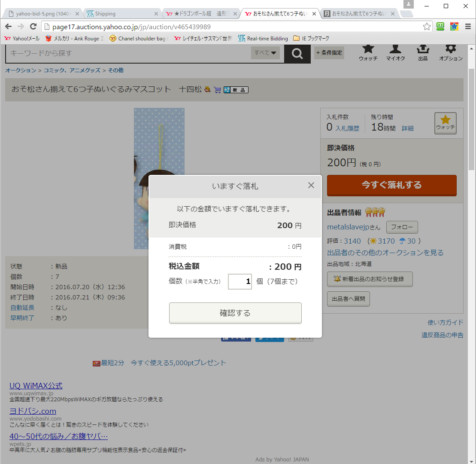Click the yellow star ウォッチ button in bid panel
Viewport: 476px width, 464px height.
[x=446, y=123]
